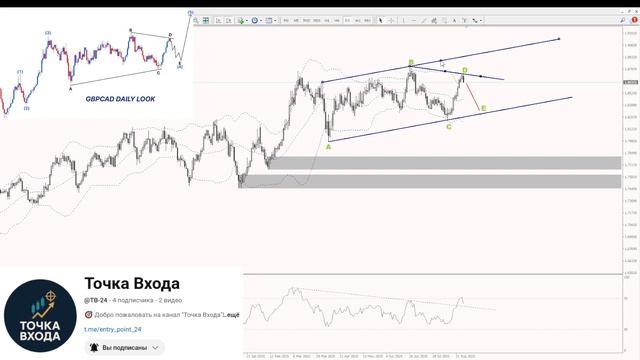Viewport: 640px width, 360px height.
Task: Click the Точка Входа channel avatar
Action: tap(40, 316)
